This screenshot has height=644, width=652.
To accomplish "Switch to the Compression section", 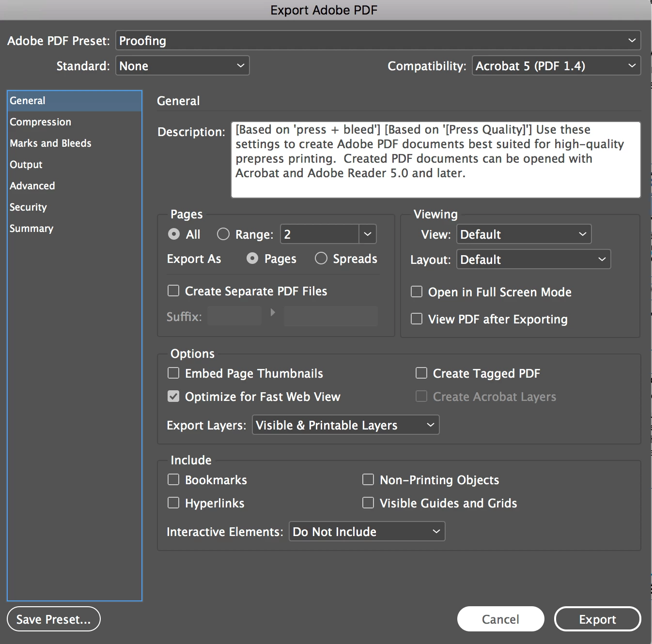I will click(75, 122).
